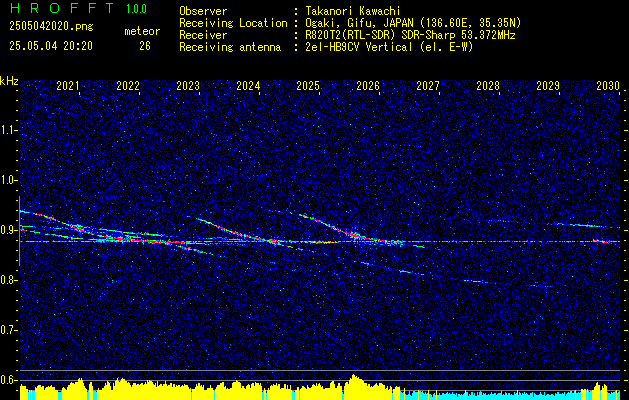Click the Ogaki, Gifu, JAPAN location text

(x=412, y=23)
